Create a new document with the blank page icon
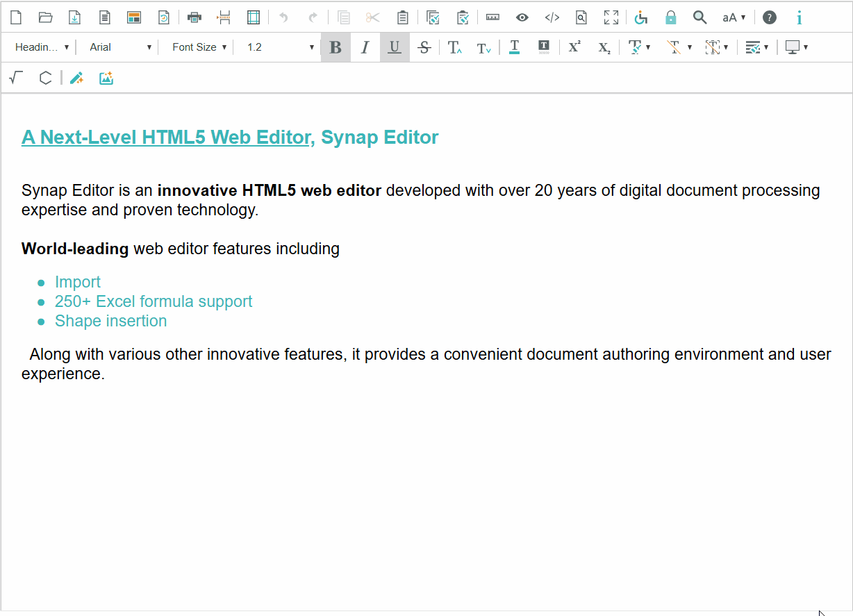 [x=15, y=17]
